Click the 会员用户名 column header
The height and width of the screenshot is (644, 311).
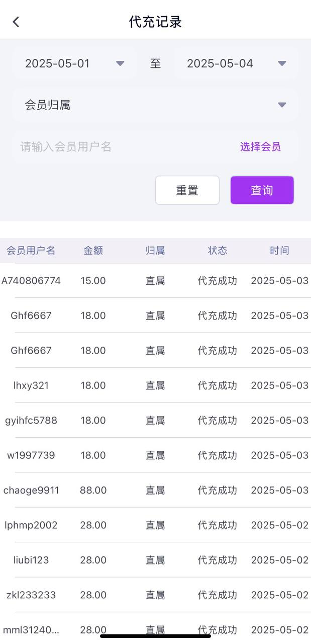32,251
